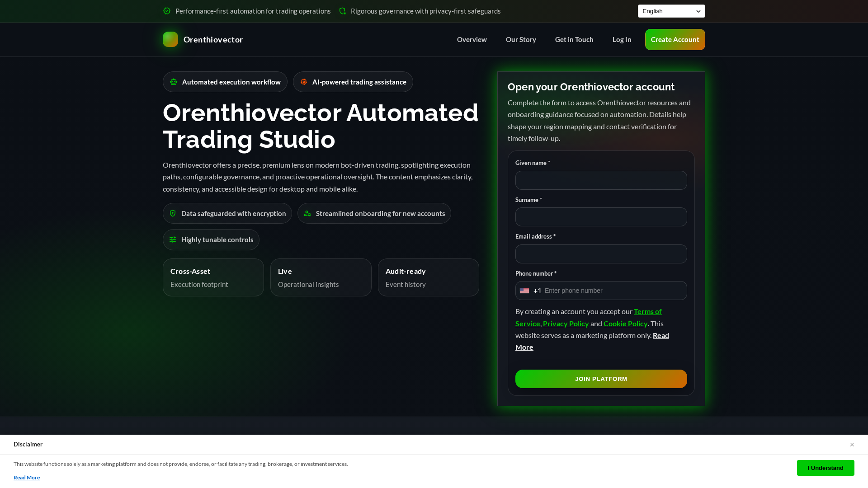
Task: Click the robot icon in Automated execution workflow
Action: [174, 82]
